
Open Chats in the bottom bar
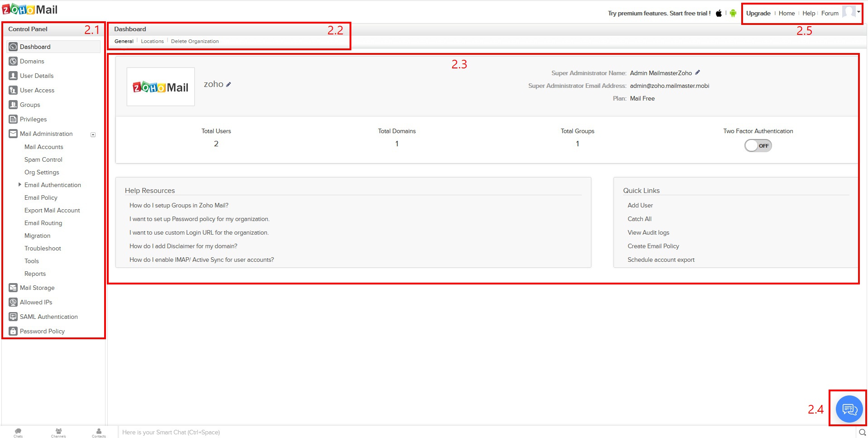18,433
